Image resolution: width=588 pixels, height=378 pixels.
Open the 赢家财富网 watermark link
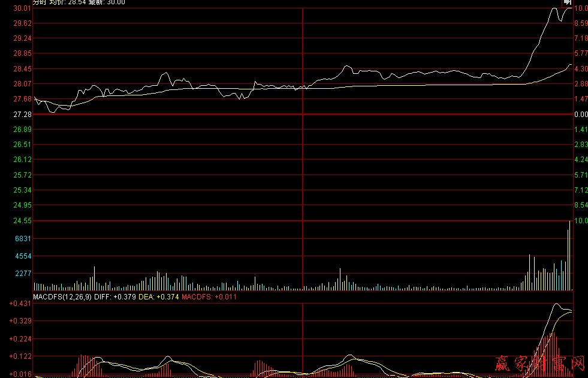539,363
